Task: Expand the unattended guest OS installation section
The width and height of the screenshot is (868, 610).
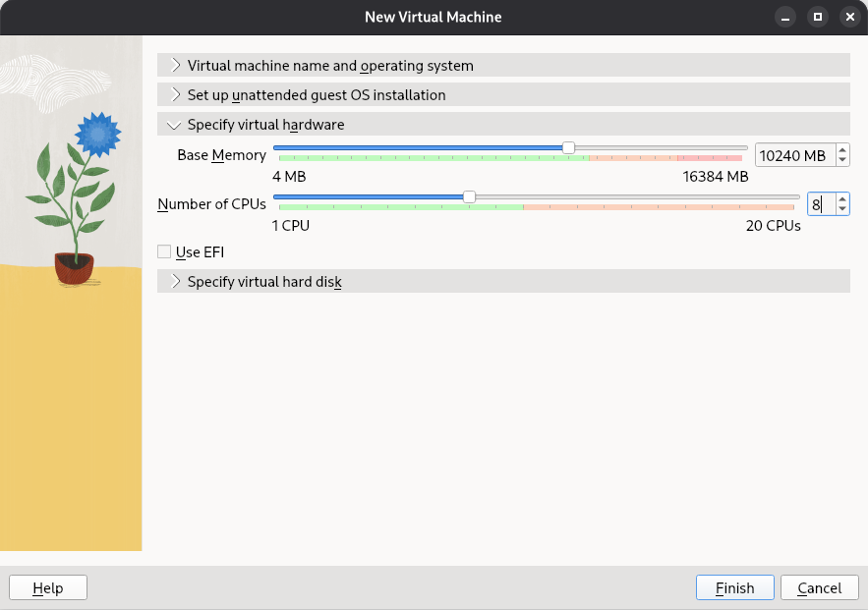Action: [x=315, y=94]
